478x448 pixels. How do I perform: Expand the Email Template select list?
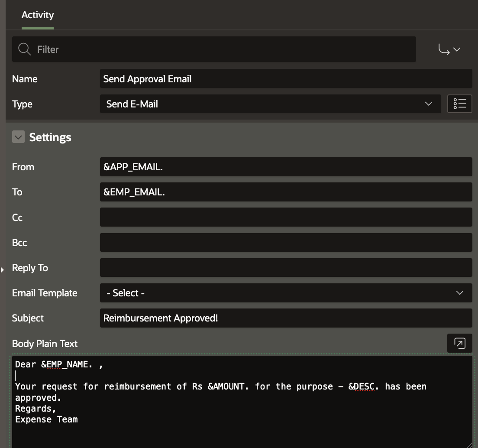[286, 293]
